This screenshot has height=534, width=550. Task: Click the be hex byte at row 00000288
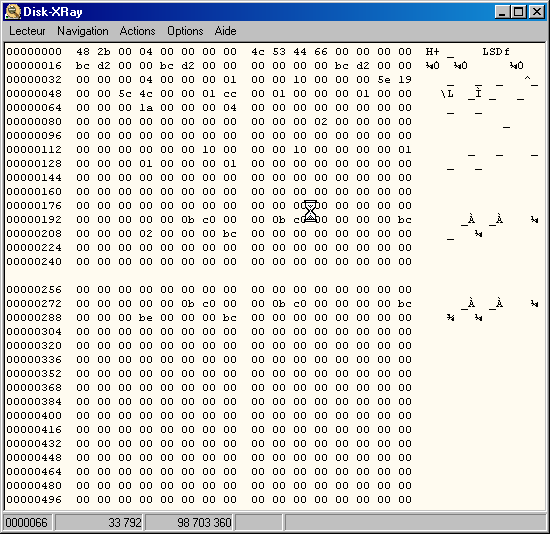tap(146, 318)
